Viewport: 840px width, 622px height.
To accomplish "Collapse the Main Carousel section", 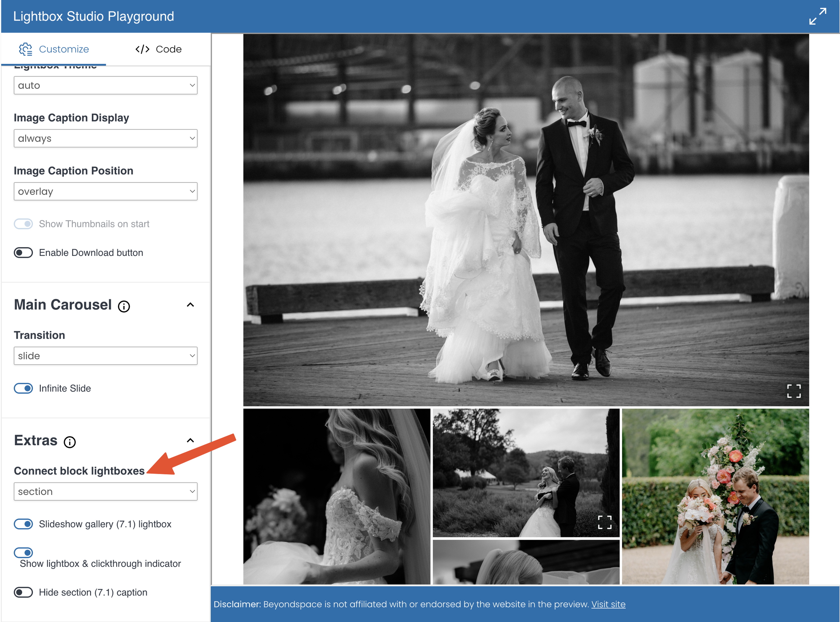I will (191, 305).
